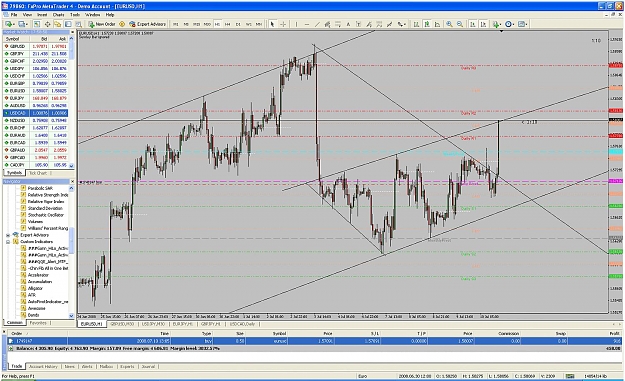Toggle the Terminal window icon

pyautogui.click(x=68, y=24)
